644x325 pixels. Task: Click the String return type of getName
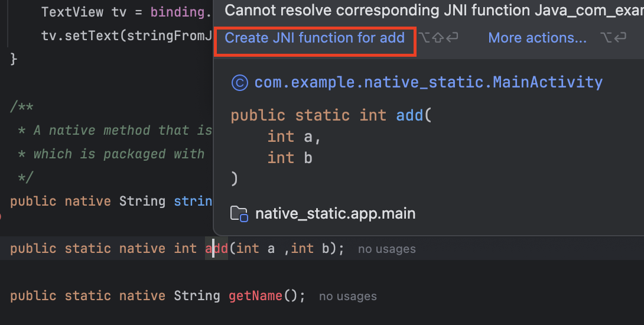point(197,295)
